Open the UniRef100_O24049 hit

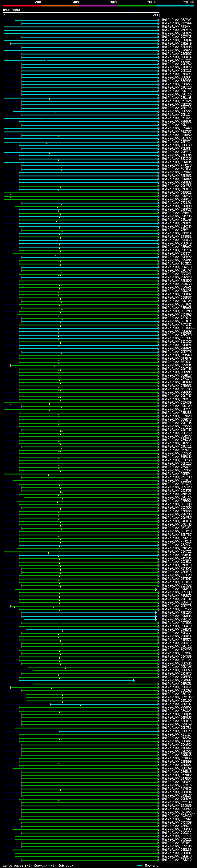(x=177, y=213)
